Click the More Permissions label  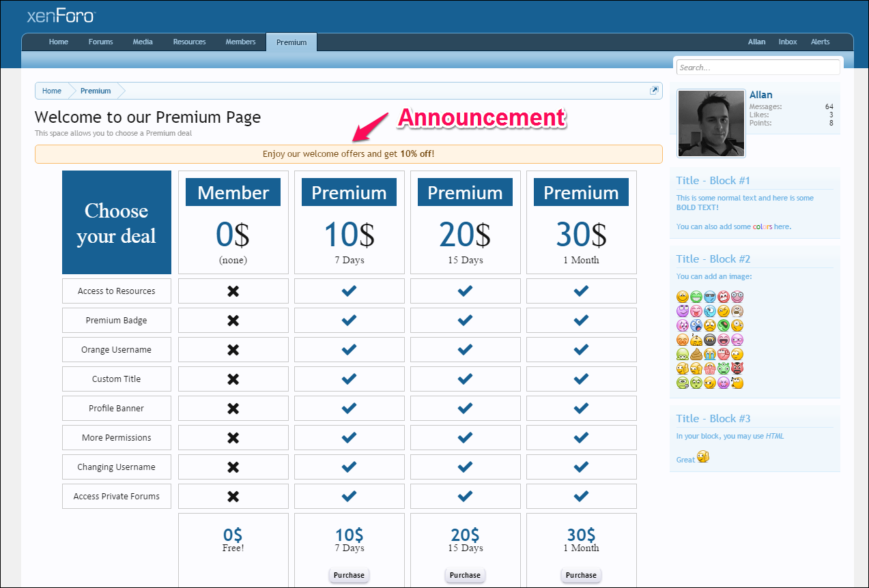pyautogui.click(x=117, y=437)
